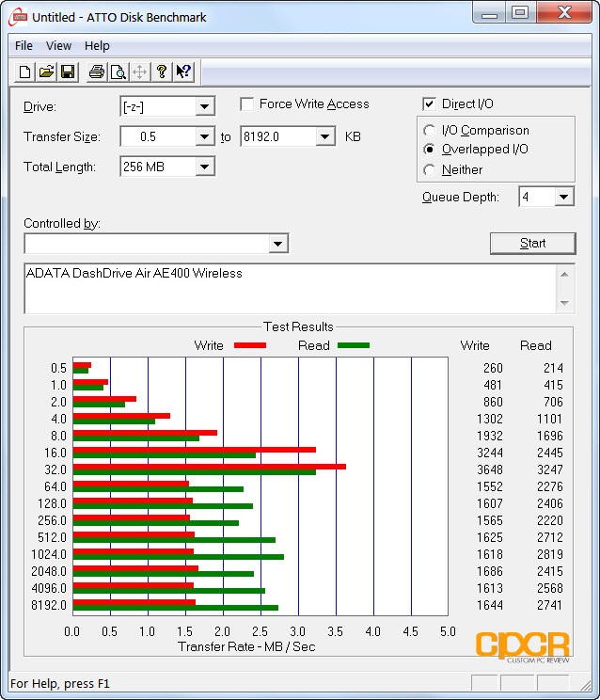
Task: Select the Overlapped I/O radio button
Action: coord(429,149)
